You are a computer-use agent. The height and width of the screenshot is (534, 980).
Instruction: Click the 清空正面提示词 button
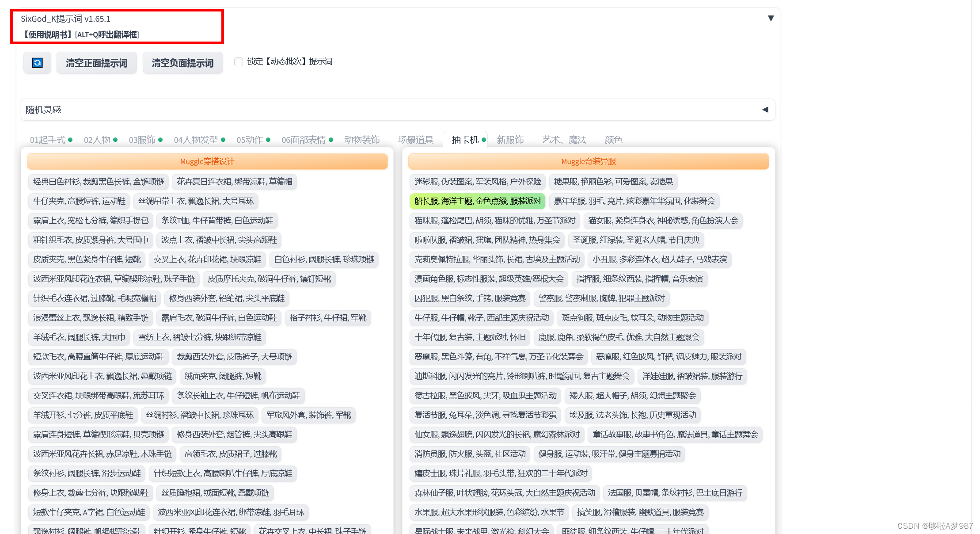(96, 63)
